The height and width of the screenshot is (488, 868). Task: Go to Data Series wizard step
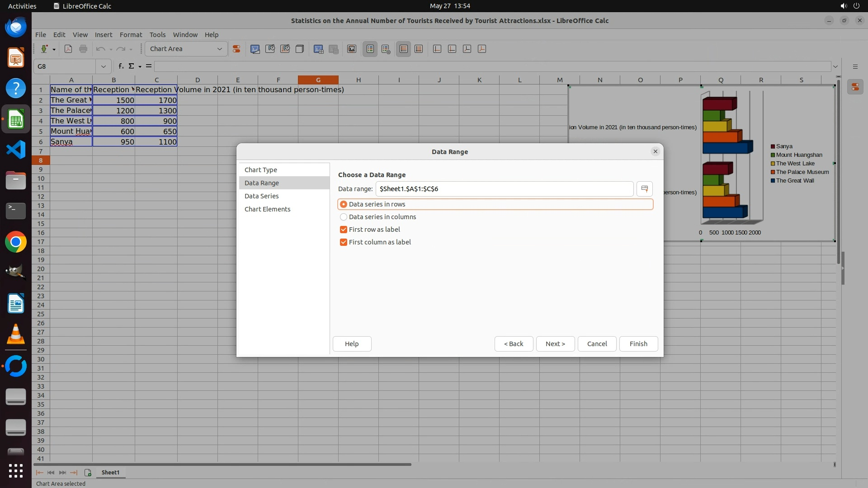(261, 196)
